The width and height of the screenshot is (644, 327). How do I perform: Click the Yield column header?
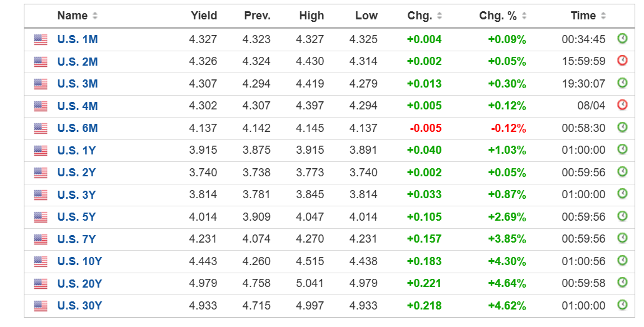[x=204, y=16]
